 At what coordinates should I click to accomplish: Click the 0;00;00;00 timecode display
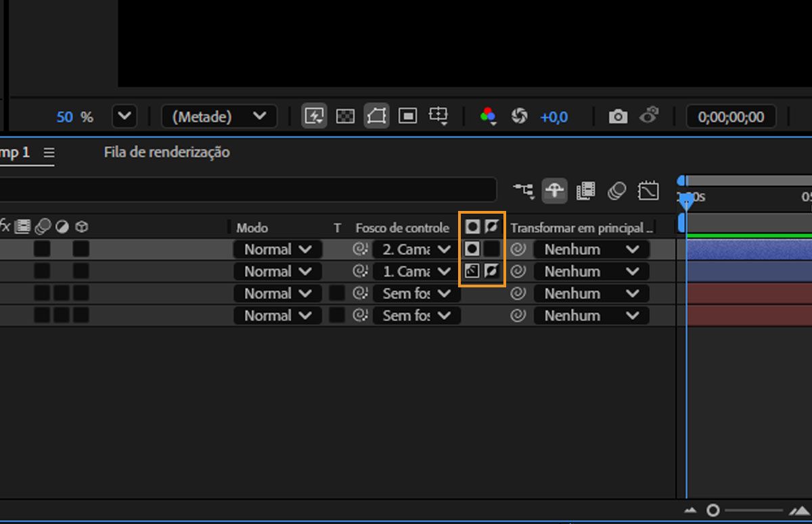point(731,116)
